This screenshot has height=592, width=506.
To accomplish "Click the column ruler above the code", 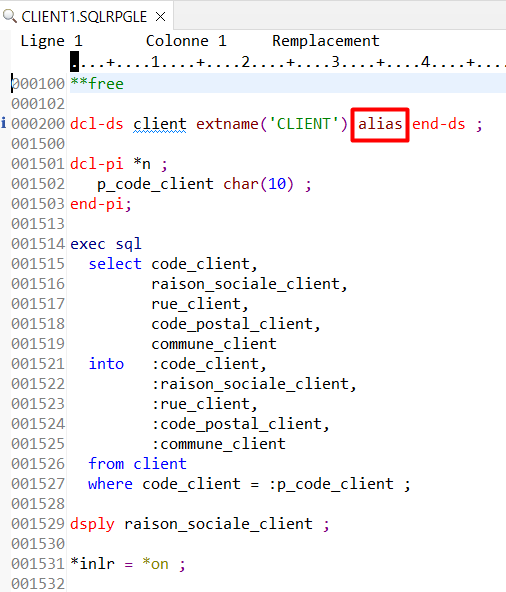I will [288, 62].
